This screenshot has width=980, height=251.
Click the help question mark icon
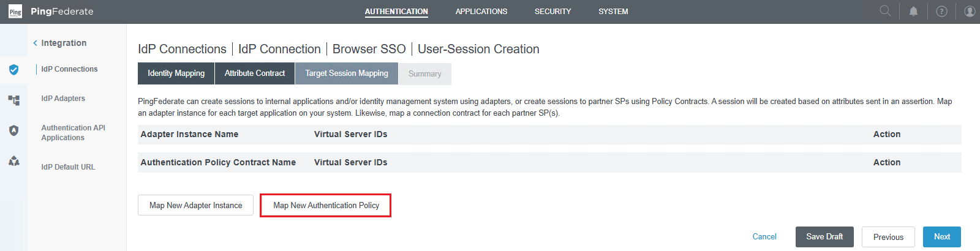942,11
